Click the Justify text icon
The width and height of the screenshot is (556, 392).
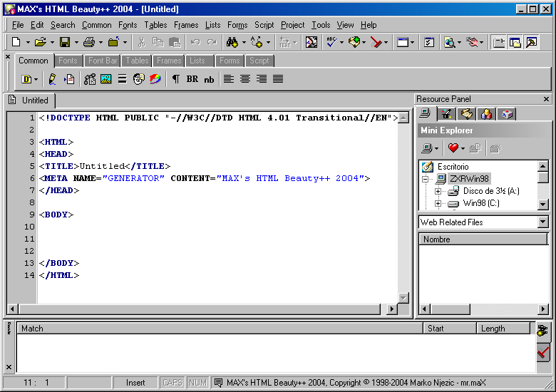pyautogui.click(x=278, y=78)
